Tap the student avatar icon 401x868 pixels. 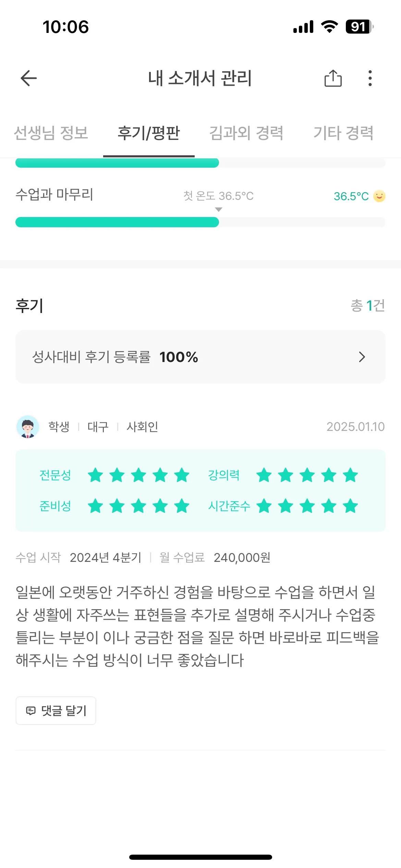coord(28,427)
